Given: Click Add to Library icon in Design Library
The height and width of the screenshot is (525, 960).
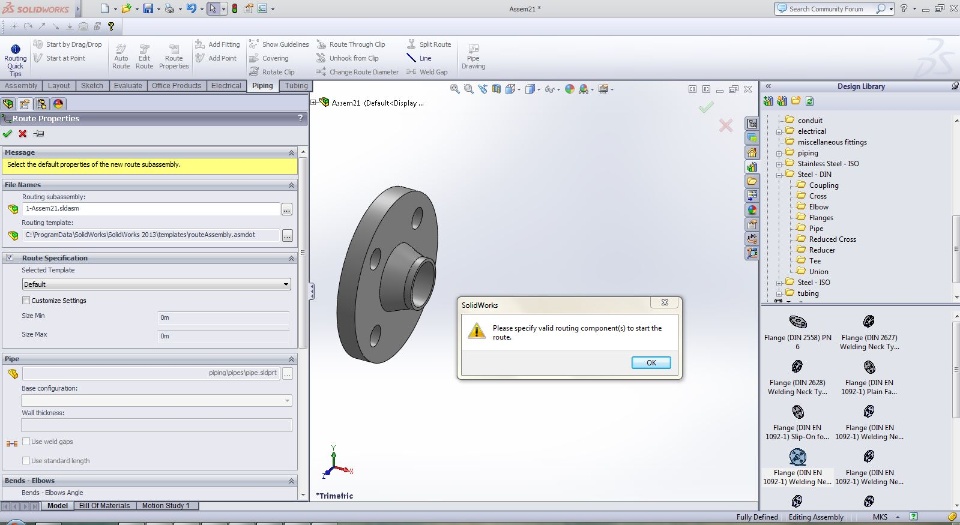Looking at the screenshot, I should [768, 101].
